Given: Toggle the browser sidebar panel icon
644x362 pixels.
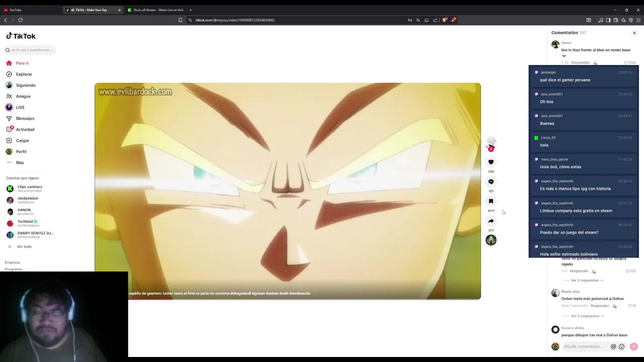Looking at the screenshot, I should coord(608,20).
